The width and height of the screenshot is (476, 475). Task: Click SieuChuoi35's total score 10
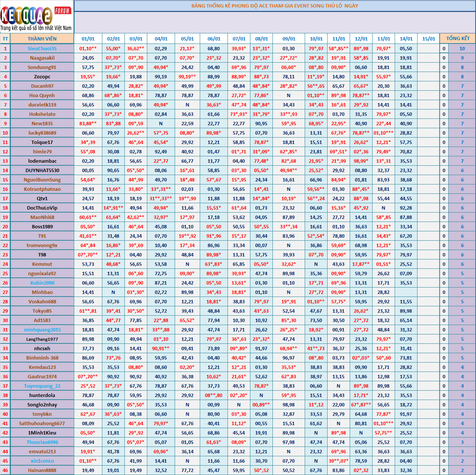coord(462,48)
